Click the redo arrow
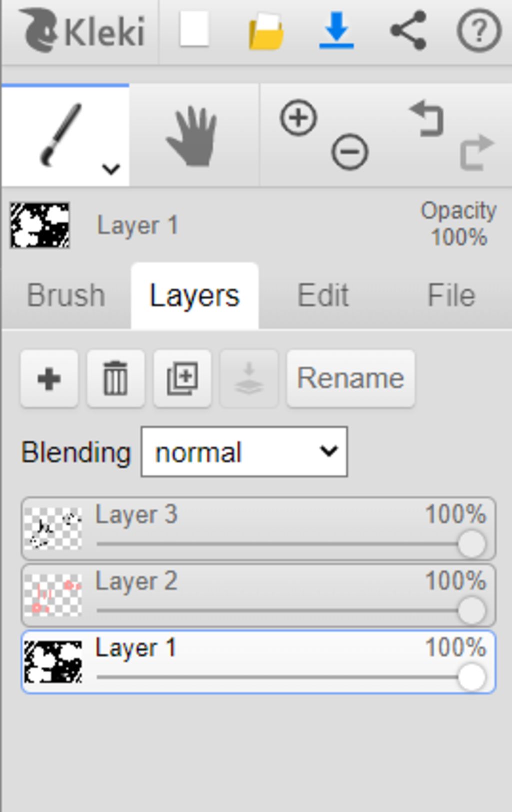This screenshot has width=512, height=812. coord(477,152)
